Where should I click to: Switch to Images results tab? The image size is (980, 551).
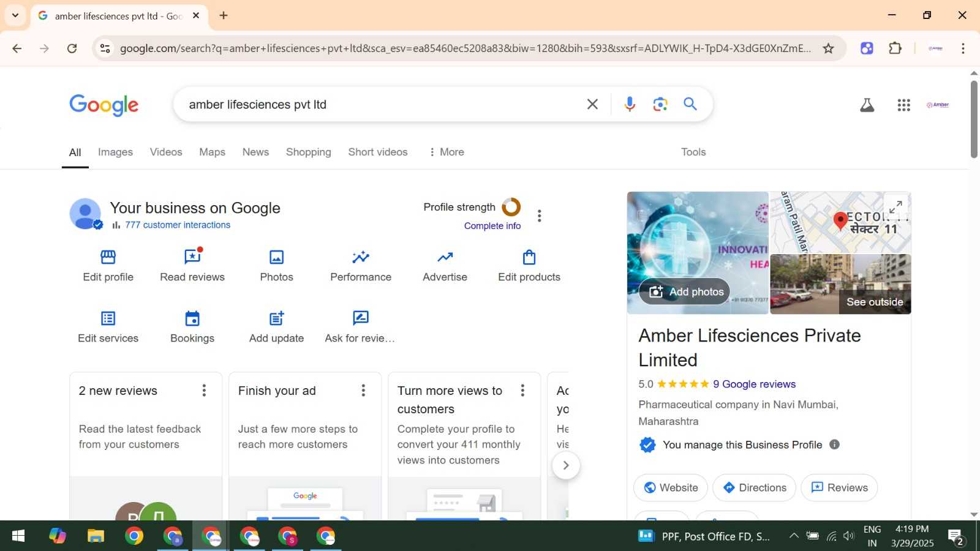point(115,152)
